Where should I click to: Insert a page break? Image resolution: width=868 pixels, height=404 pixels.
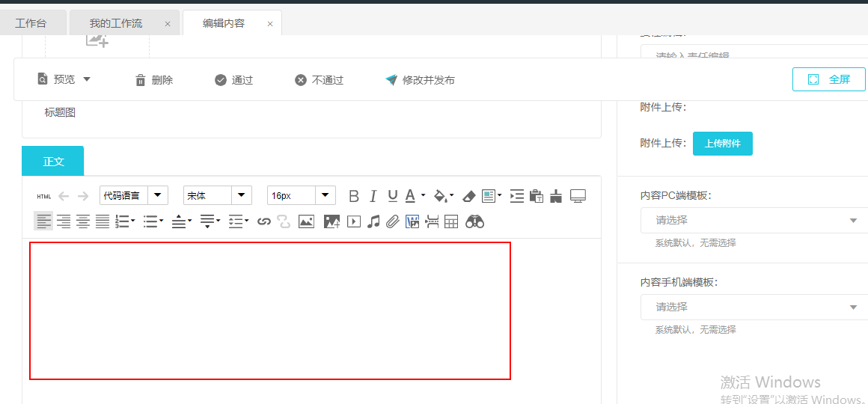(x=432, y=222)
